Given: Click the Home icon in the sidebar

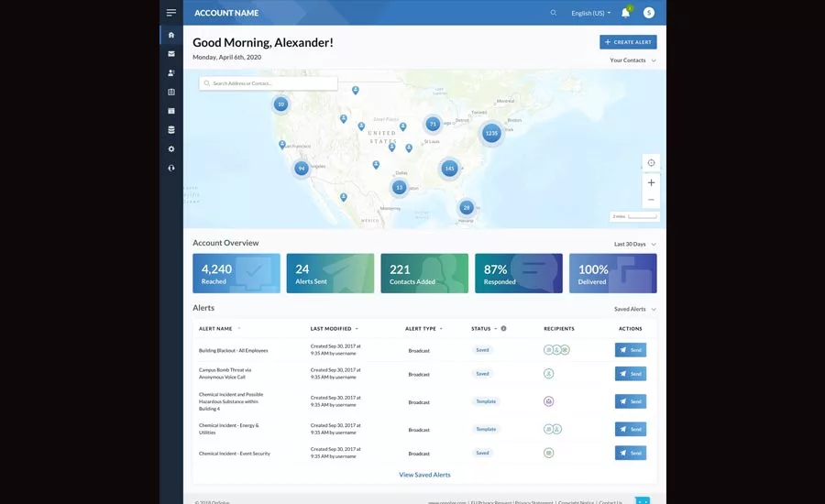Looking at the screenshot, I should click(x=170, y=35).
